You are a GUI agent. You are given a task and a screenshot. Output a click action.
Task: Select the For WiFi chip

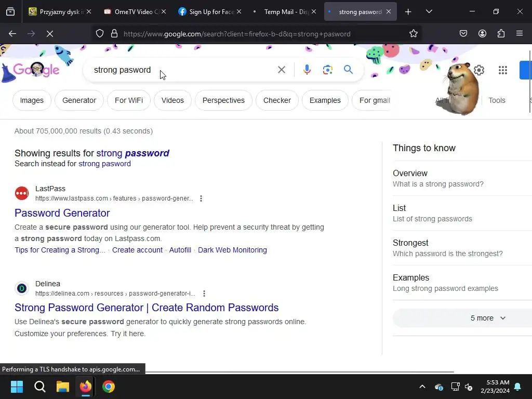129,100
